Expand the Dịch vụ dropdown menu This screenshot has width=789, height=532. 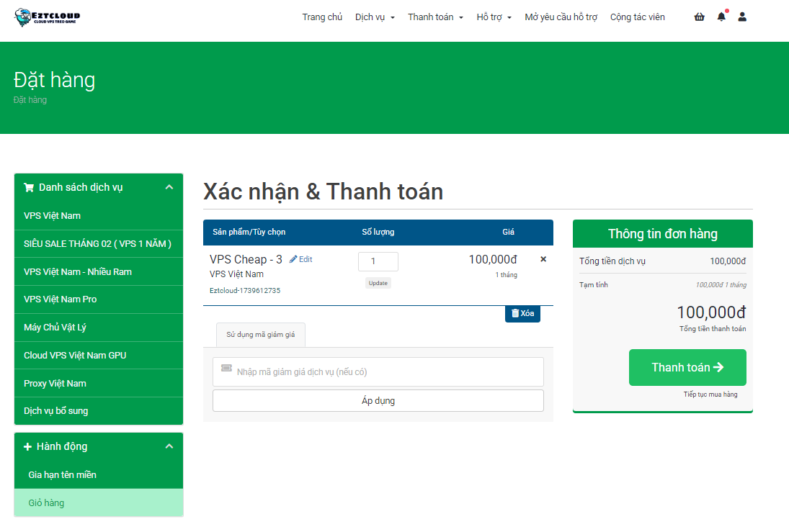(x=375, y=17)
